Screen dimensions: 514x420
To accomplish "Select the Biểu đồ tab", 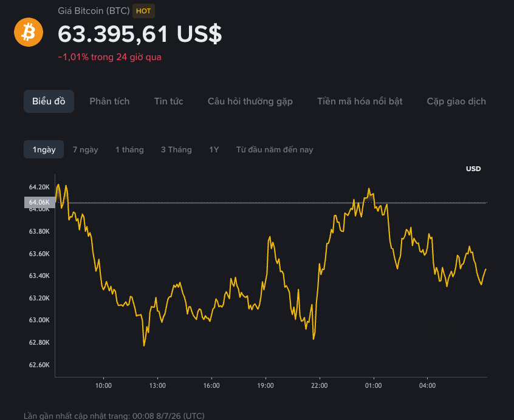I will [x=49, y=101].
